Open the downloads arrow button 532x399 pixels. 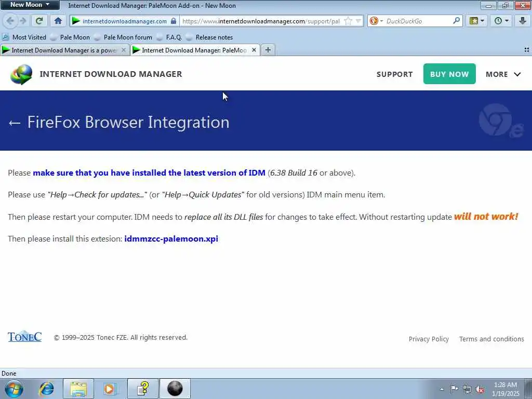pos(523,21)
